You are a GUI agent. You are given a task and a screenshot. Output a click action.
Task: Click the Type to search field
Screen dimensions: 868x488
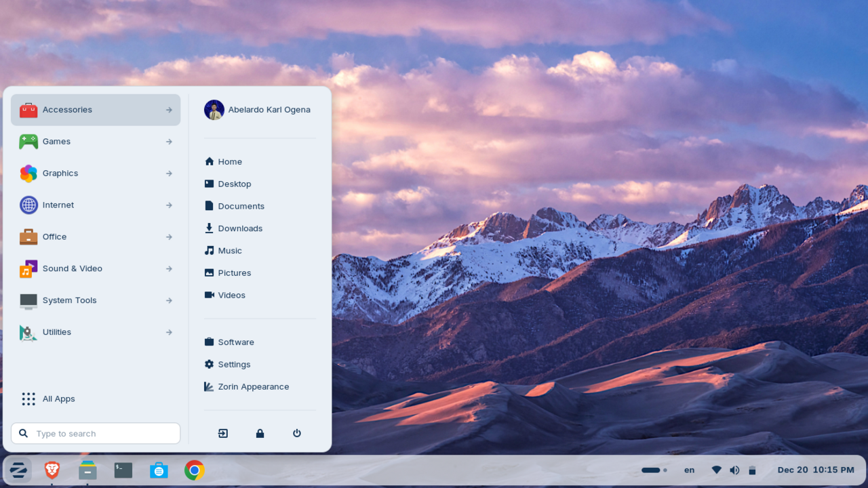tap(95, 433)
